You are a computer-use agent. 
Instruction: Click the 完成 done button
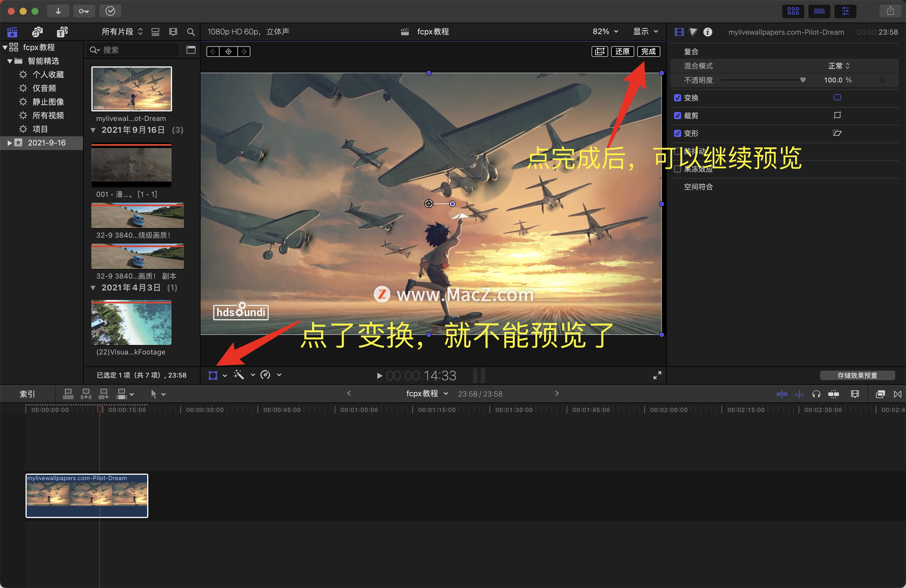tap(648, 51)
